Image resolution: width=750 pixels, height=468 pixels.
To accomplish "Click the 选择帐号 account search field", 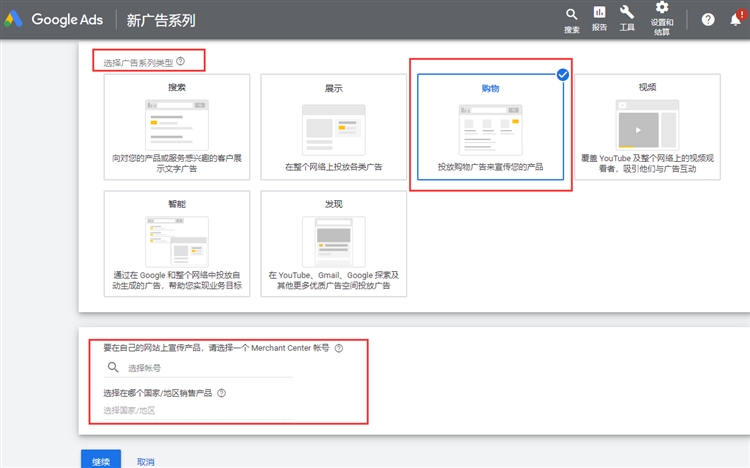I will tap(198, 368).
